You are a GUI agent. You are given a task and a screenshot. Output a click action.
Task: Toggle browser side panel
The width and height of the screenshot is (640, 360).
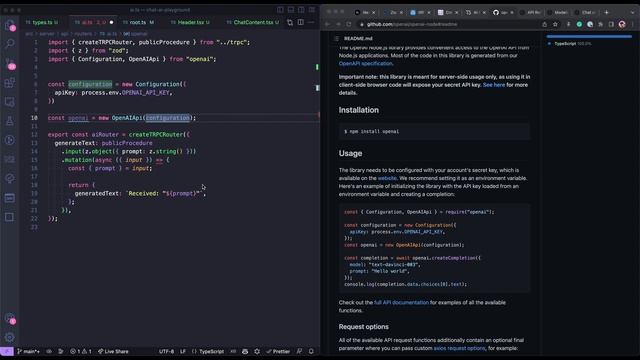tap(611, 24)
